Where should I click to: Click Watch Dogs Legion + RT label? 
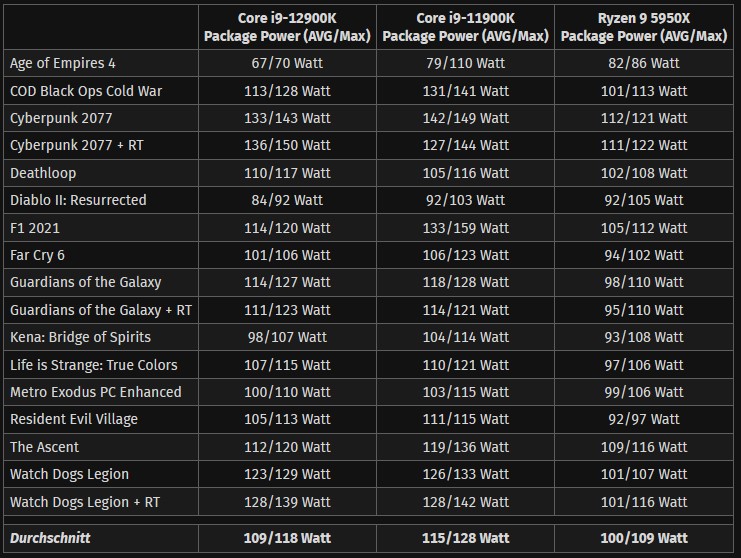pyautogui.click(x=85, y=502)
